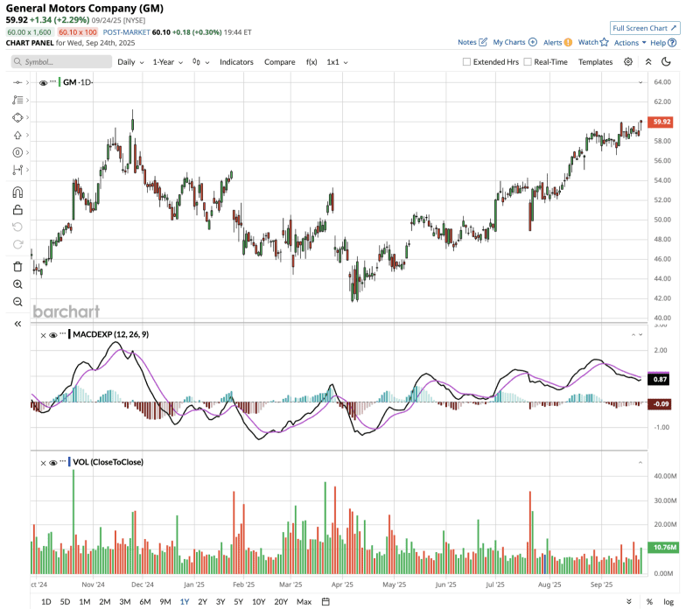Expand the Actions dropdown menu
Screen dimensions: 700x609
(630, 42)
